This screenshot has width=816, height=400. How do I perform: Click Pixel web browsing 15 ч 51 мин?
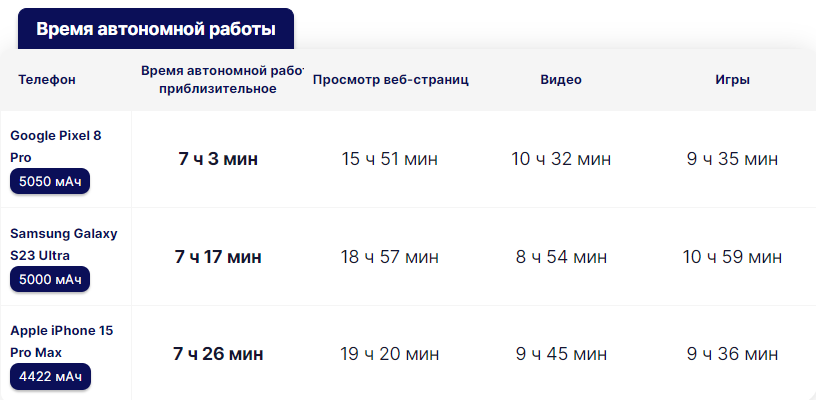[x=390, y=159]
